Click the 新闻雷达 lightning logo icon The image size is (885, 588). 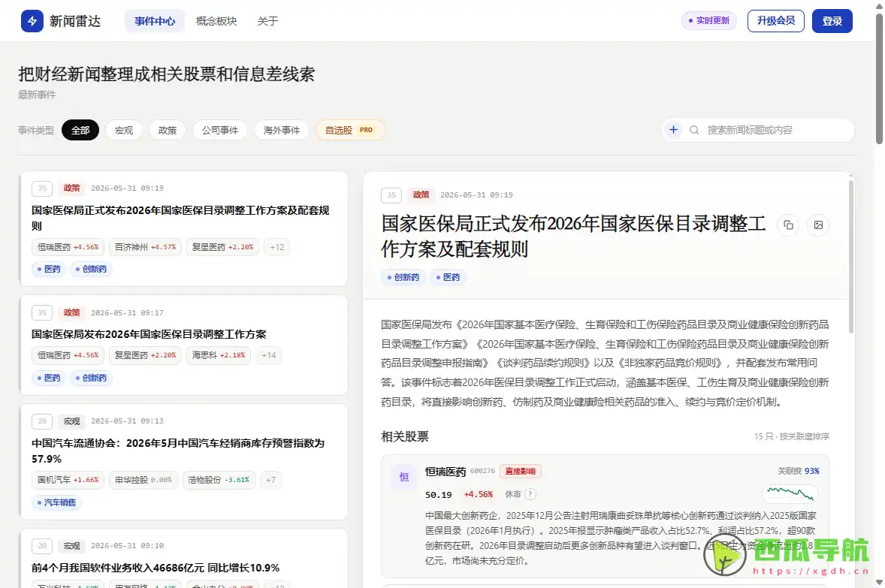[32, 21]
